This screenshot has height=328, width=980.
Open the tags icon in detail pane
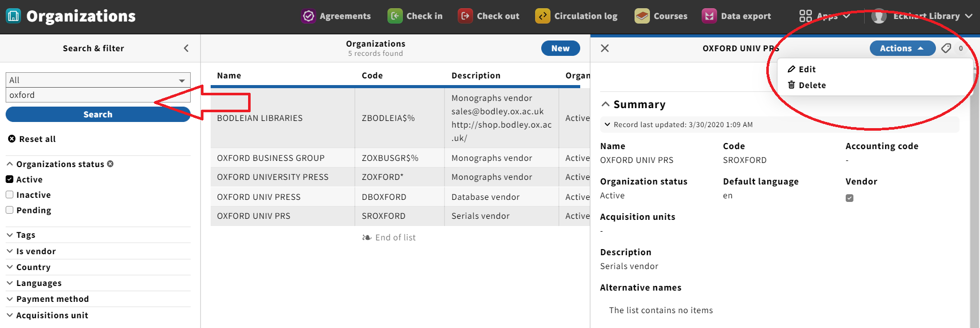pyautogui.click(x=946, y=48)
